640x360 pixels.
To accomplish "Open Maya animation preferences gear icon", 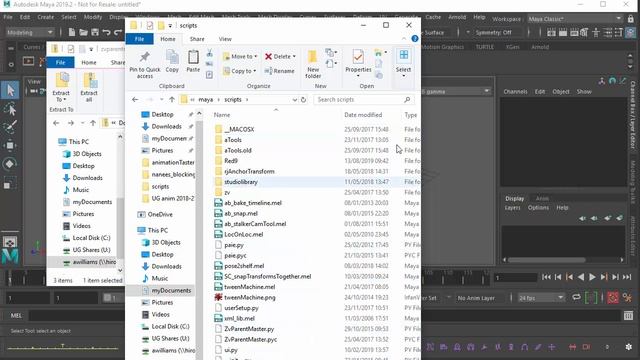I will [x=627, y=298].
